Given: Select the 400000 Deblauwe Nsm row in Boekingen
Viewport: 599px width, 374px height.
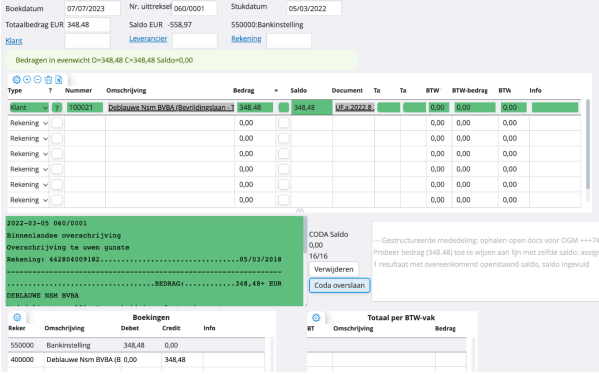Looking at the screenshot, I should (x=136, y=359).
